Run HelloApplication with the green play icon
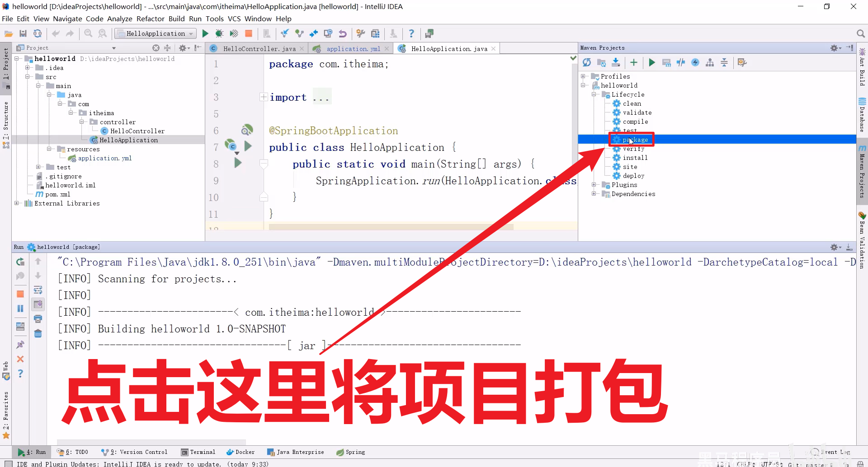The height and width of the screenshot is (467, 868). coord(205,33)
